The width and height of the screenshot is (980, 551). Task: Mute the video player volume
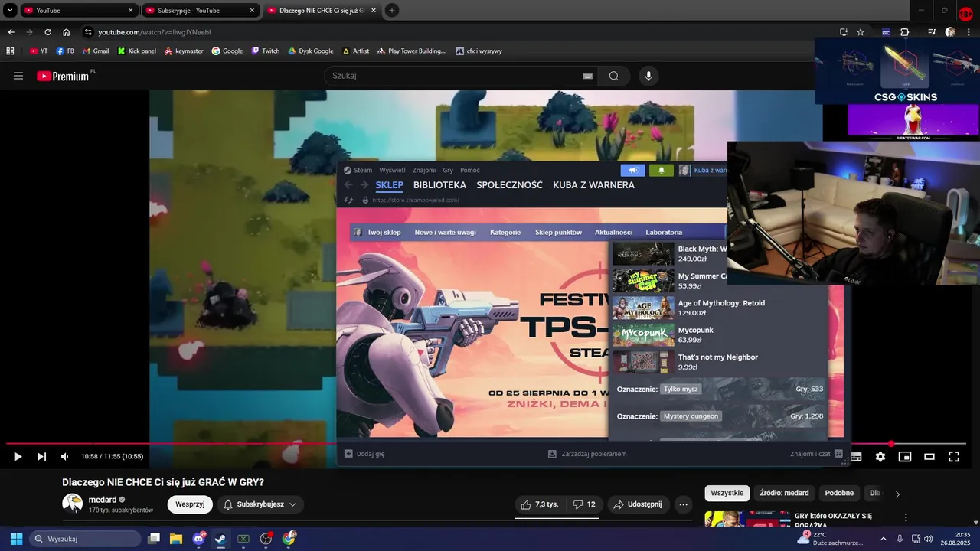tap(64, 457)
